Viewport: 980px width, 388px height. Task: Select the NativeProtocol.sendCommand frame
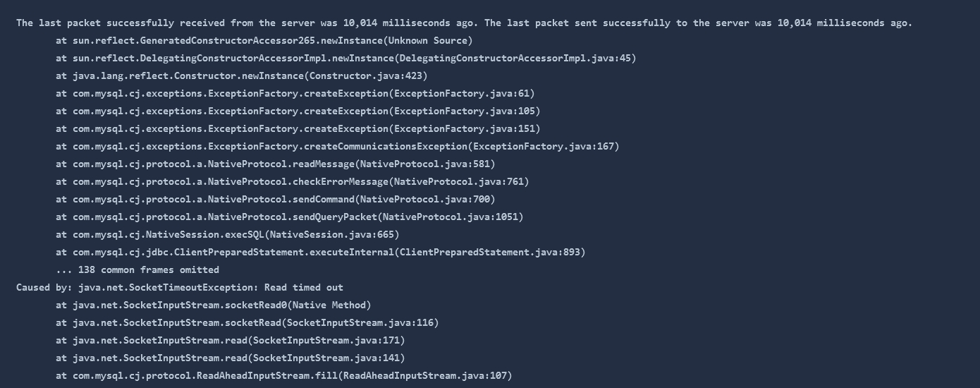point(276,200)
